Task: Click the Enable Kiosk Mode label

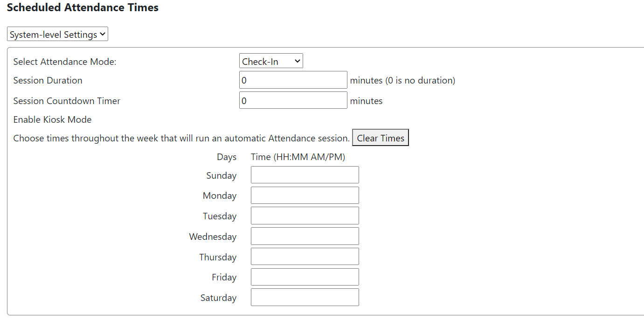Action: tap(52, 119)
